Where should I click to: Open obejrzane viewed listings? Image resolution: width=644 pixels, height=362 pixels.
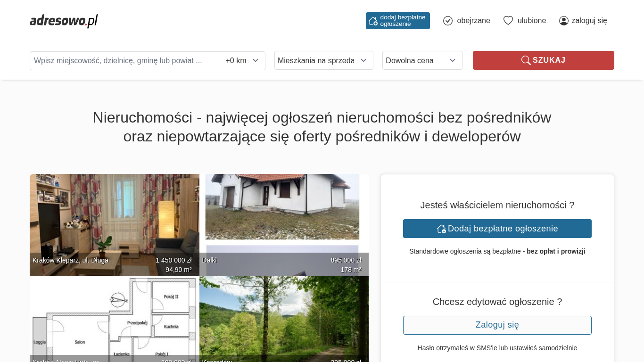click(x=473, y=21)
